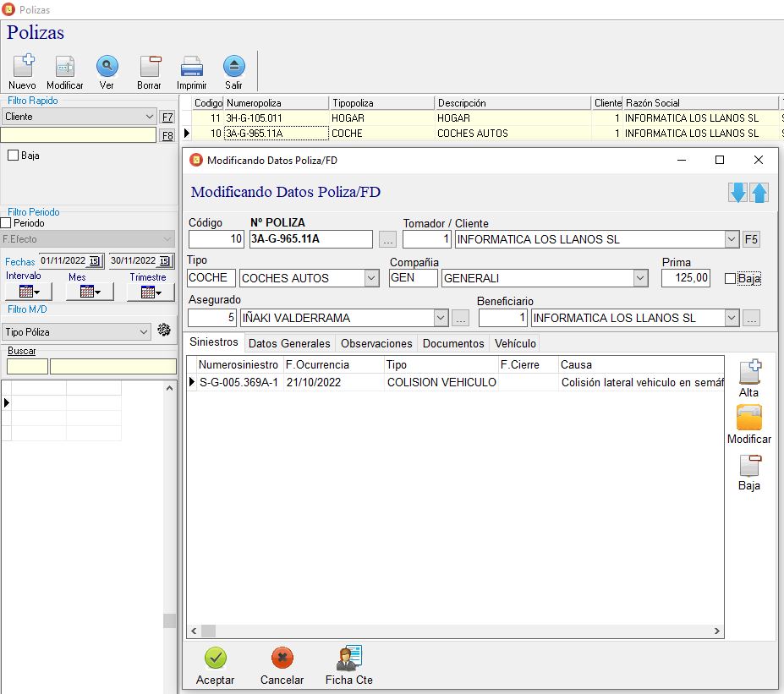Toggle the Baja checkbox in Filtro Rapido
The image size is (784, 694).
[x=14, y=156]
